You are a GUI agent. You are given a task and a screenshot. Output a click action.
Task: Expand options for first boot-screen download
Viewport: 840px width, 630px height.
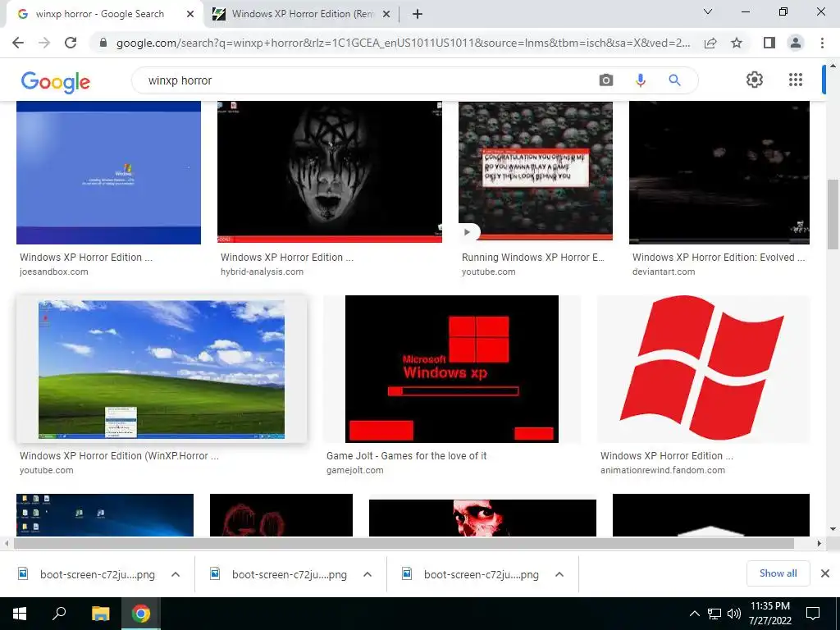176,574
